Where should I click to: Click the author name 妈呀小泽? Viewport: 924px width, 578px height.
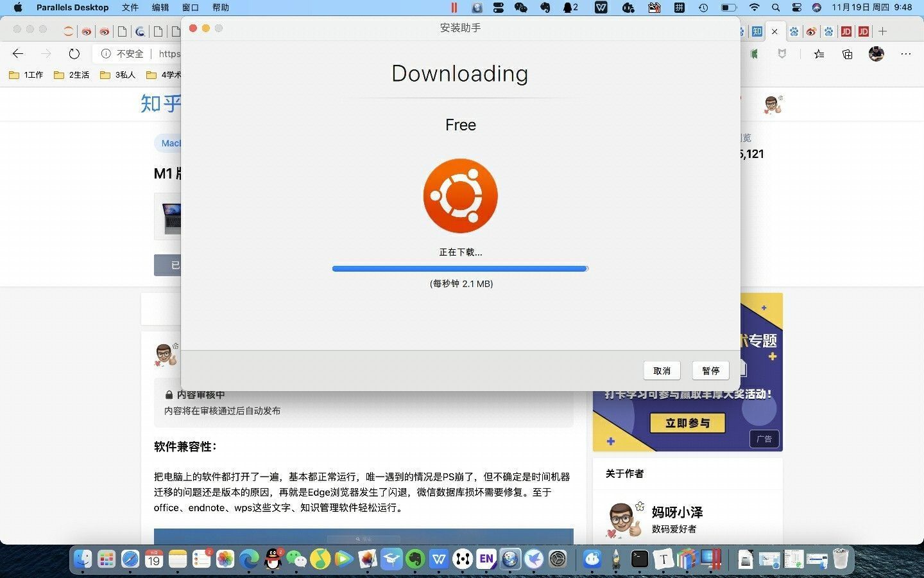(x=677, y=512)
